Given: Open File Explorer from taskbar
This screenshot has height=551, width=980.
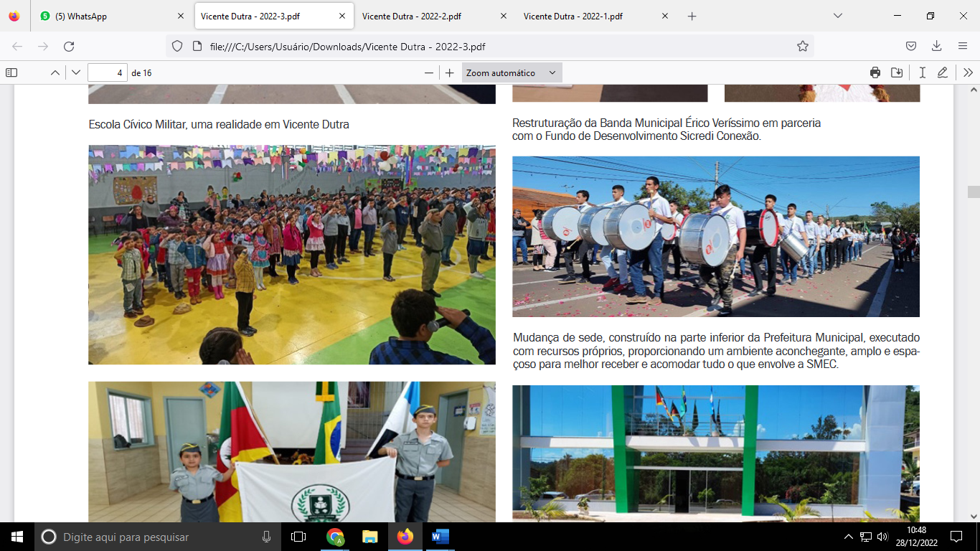Looking at the screenshot, I should point(370,537).
